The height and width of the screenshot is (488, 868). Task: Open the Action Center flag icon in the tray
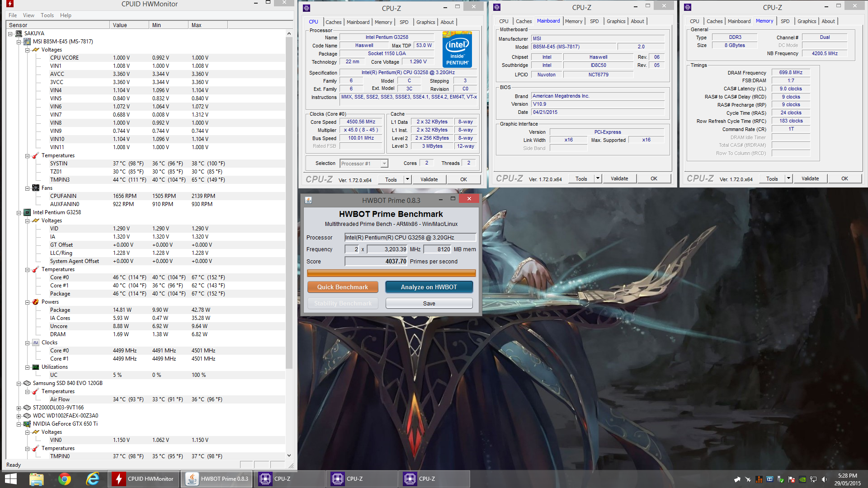pyautogui.click(x=792, y=479)
